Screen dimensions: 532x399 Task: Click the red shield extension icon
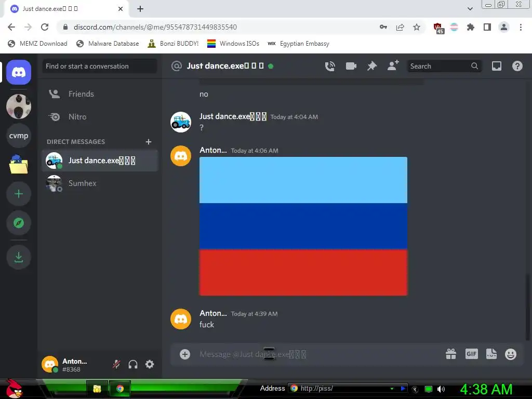[438, 28]
